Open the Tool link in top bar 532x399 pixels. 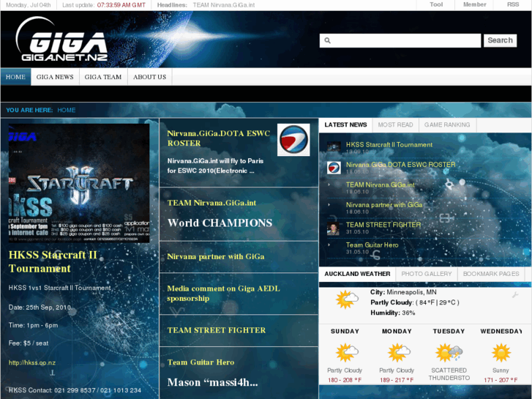pyautogui.click(x=436, y=4)
